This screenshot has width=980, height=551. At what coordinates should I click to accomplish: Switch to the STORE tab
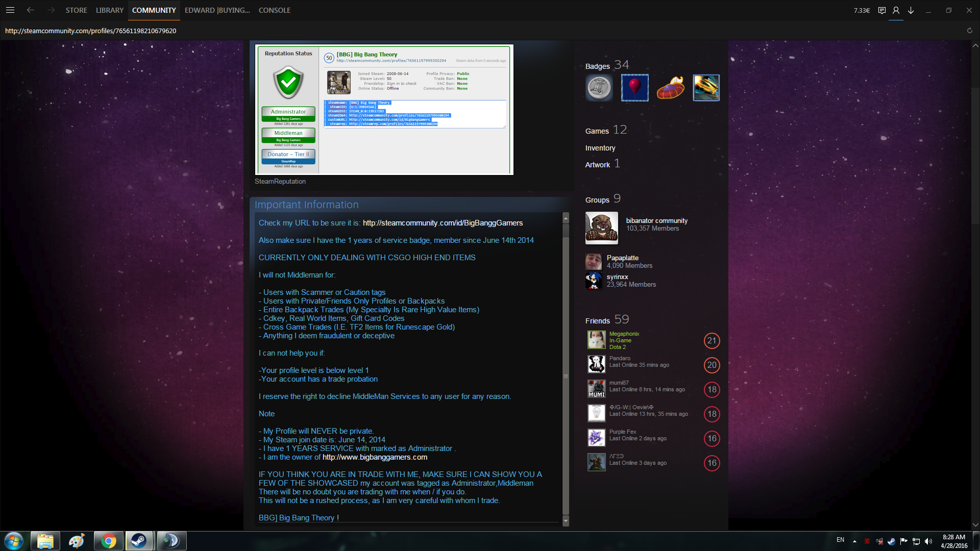pos(76,10)
